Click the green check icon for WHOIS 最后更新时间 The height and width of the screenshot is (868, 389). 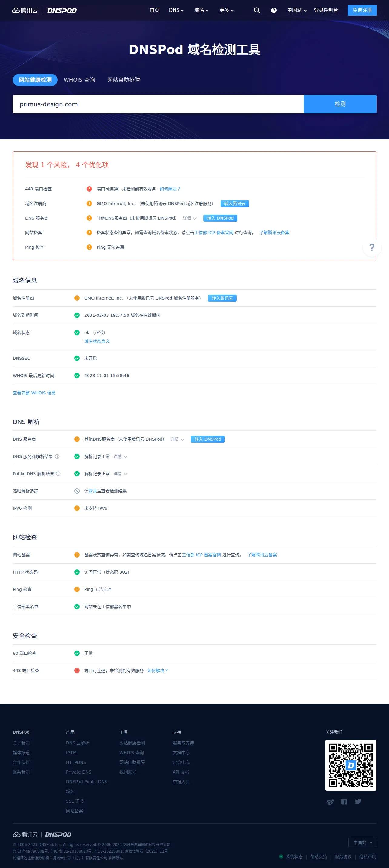(77, 375)
